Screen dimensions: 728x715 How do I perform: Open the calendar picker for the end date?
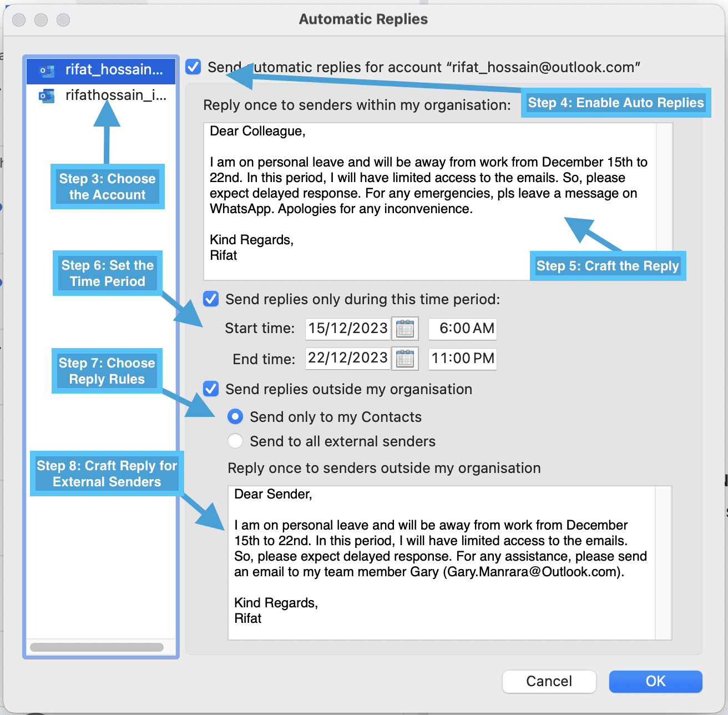[x=405, y=358]
